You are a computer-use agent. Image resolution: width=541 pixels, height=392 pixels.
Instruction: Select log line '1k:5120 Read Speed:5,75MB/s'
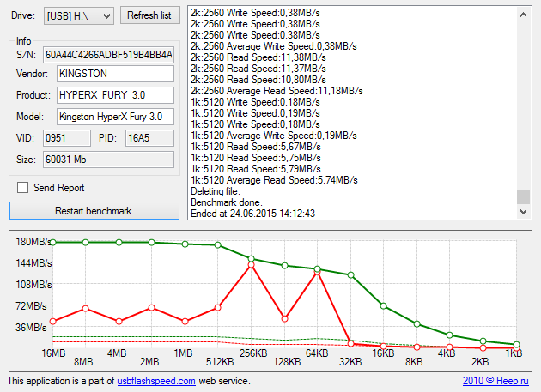[256, 158]
